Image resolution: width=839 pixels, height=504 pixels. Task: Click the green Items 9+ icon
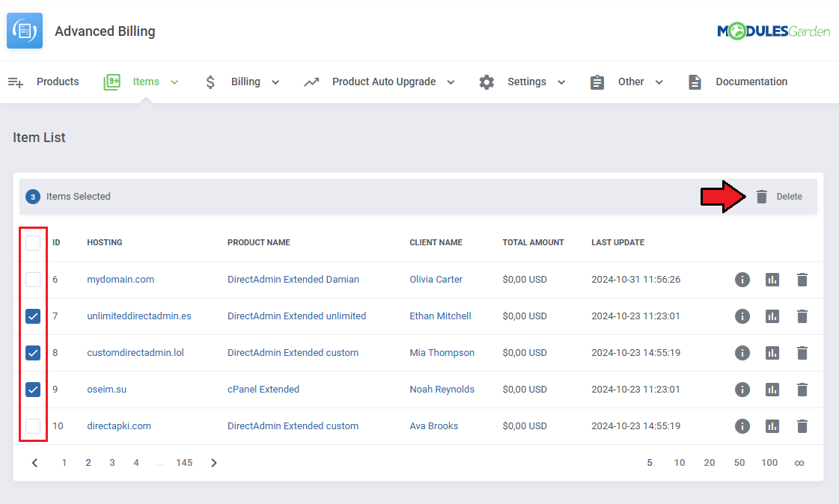pyautogui.click(x=112, y=82)
